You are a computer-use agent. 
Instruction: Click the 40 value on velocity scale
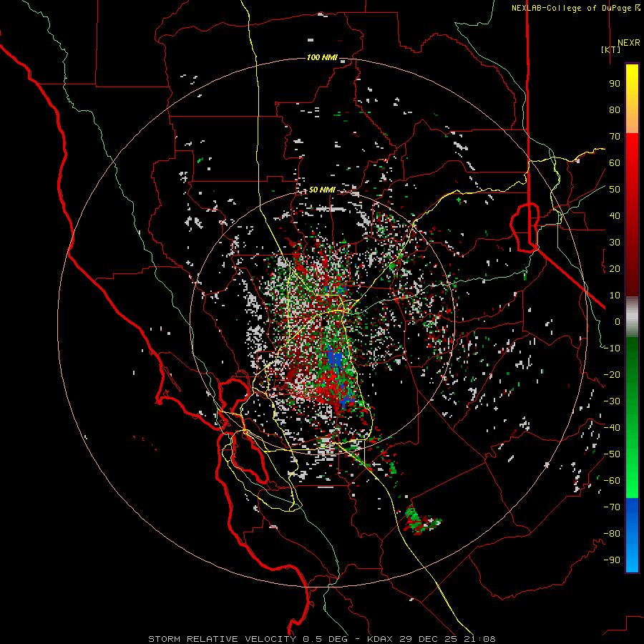615,215
